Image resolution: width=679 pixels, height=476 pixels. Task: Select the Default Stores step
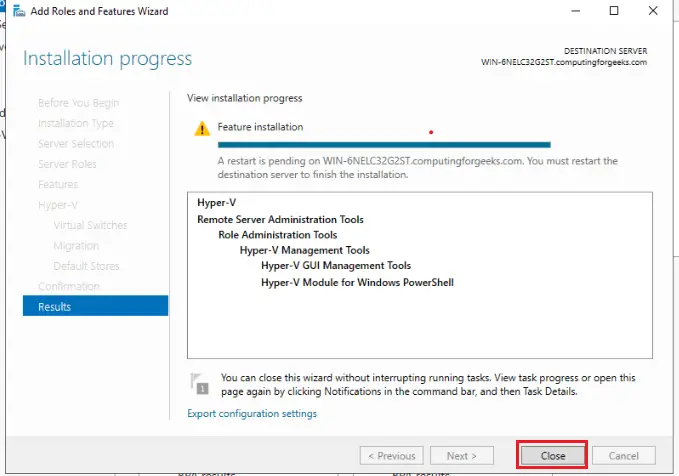[86, 266]
